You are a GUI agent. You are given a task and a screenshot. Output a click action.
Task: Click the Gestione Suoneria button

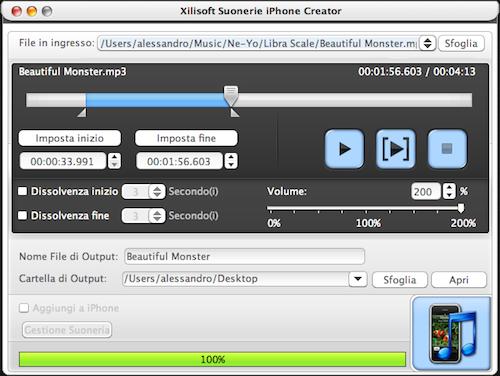tap(67, 330)
